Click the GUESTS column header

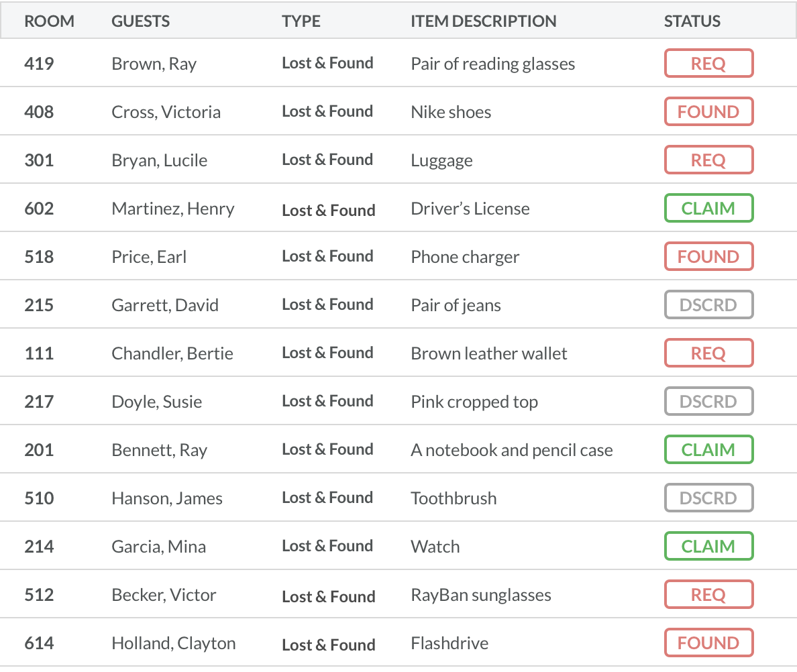[x=140, y=21]
